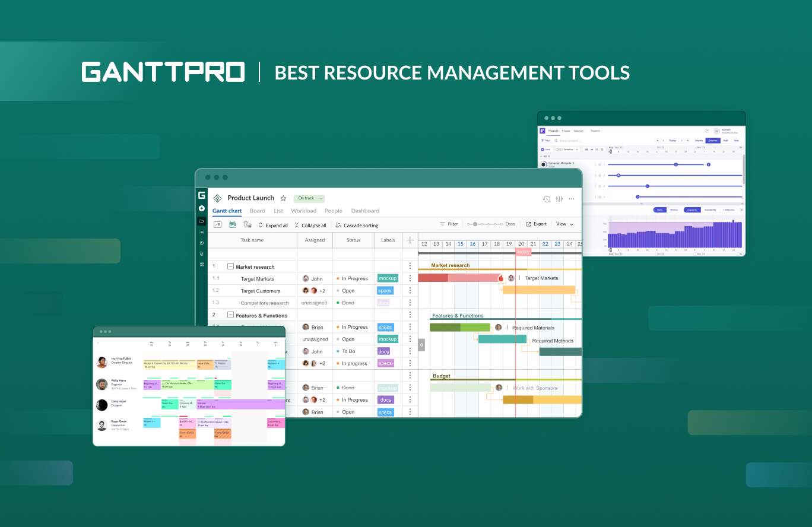Switch to the List tab
Image resolution: width=812 pixels, height=527 pixels.
278,211
